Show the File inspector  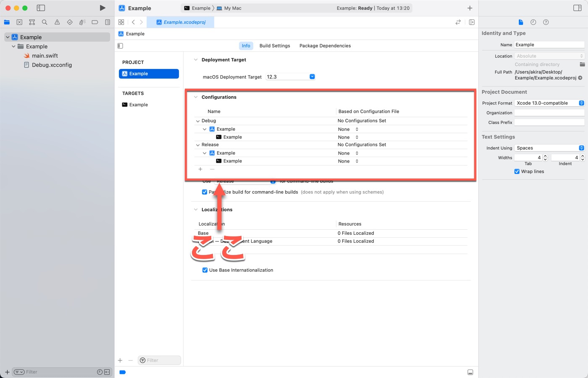[521, 22]
